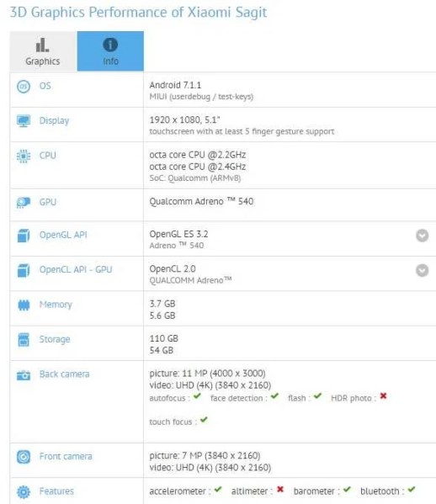Click the Front camera lens icon

(x=24, y=457)
